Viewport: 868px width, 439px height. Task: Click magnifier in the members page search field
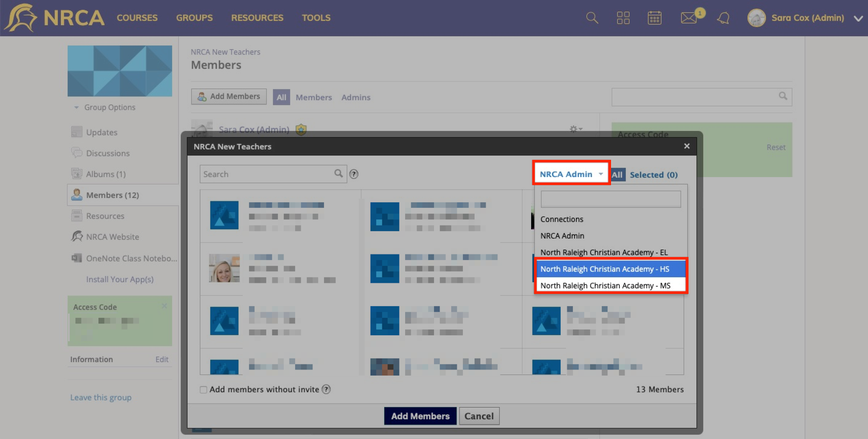point(783,97)
